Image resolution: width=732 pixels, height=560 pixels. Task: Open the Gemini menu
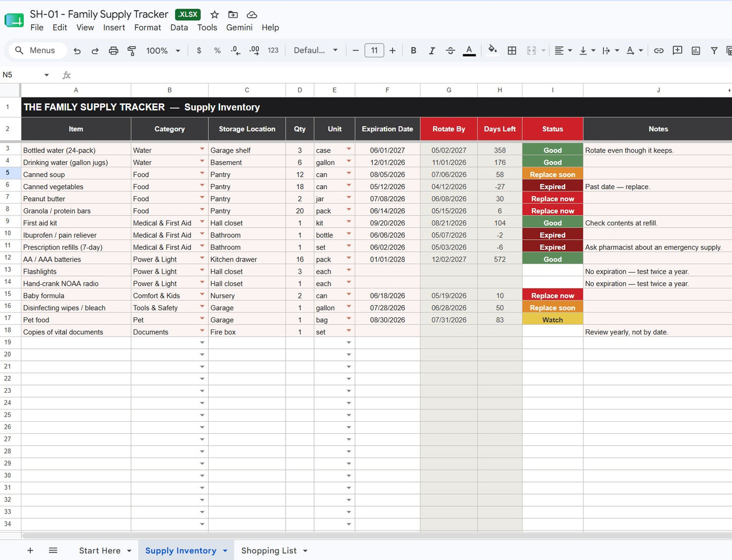pos(239,28)
